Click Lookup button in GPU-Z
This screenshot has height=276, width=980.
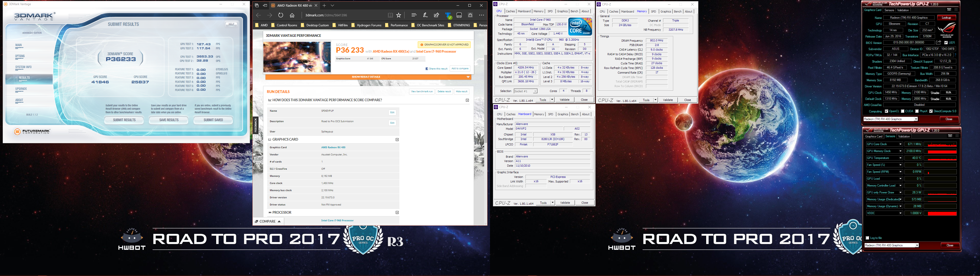coord(946,18)
